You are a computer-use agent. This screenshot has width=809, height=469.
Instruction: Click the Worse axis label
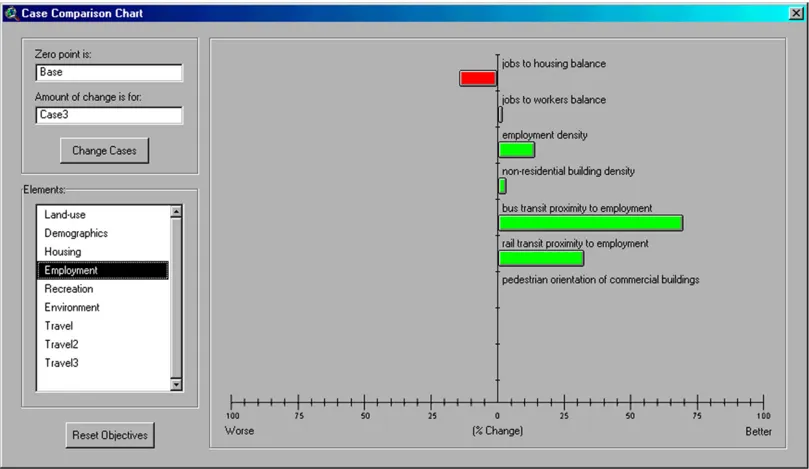[239, 430]
